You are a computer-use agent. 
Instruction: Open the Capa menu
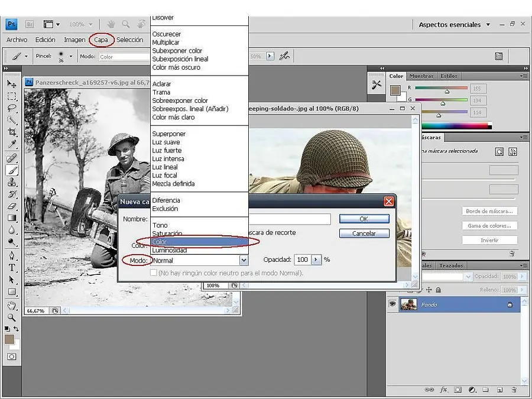point(100,40)
